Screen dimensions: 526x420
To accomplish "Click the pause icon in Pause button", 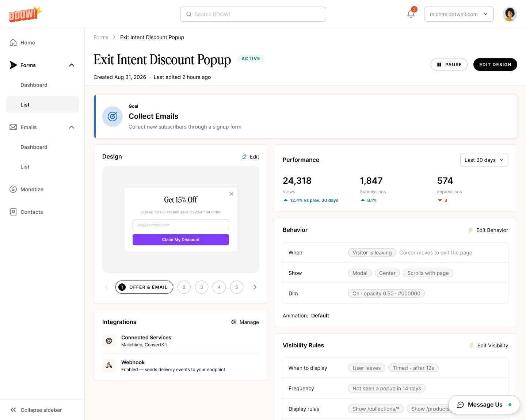I will click(439, 65).
